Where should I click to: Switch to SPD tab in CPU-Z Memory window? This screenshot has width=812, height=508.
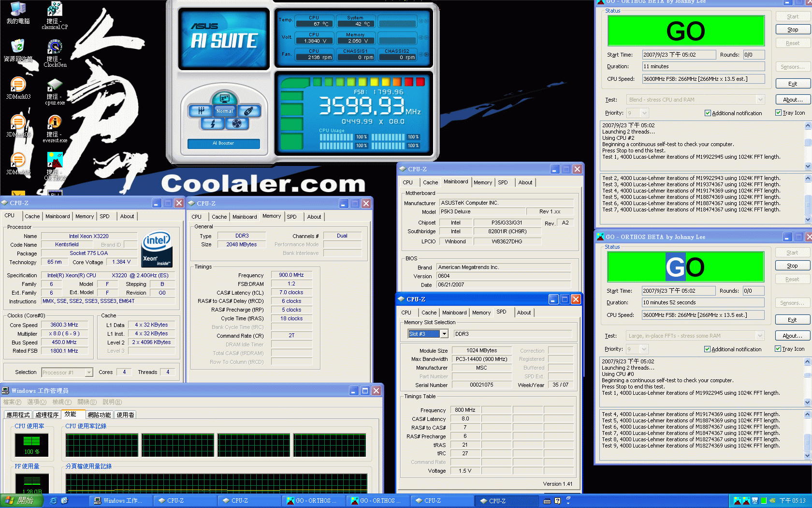(x=291, y=217)
